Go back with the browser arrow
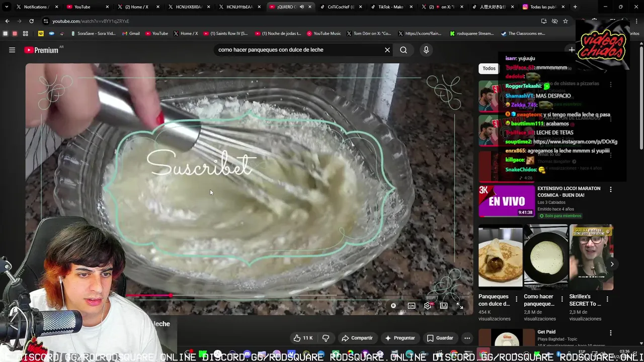 click(x=7, y=21)
